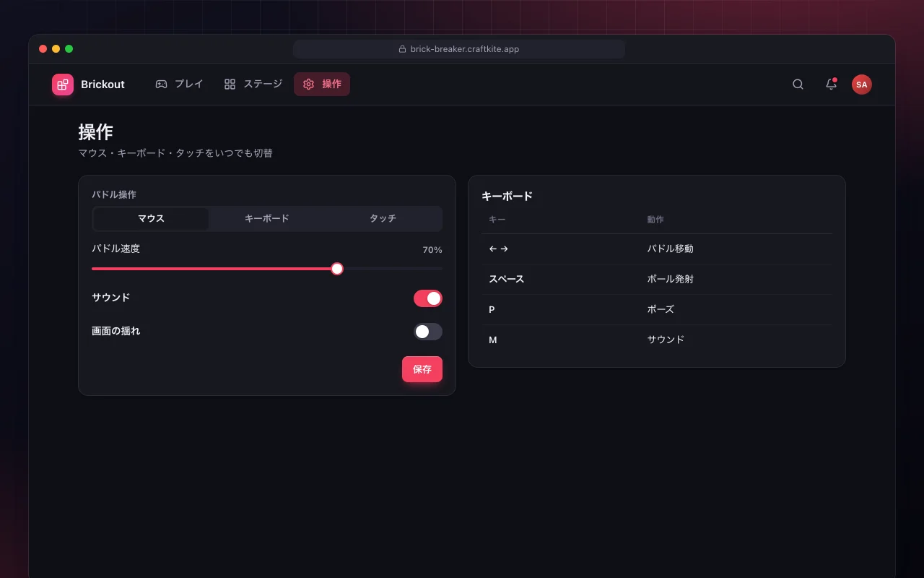Enable the 画面の揺れ toggle
The width and height of the screenshot is (924, 578).
[428, 332]
